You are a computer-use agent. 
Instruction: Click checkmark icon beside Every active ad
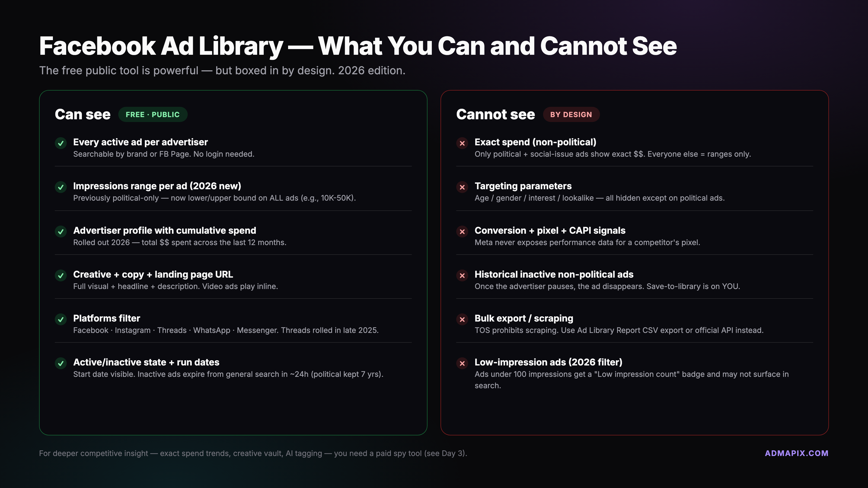[61, 143]
